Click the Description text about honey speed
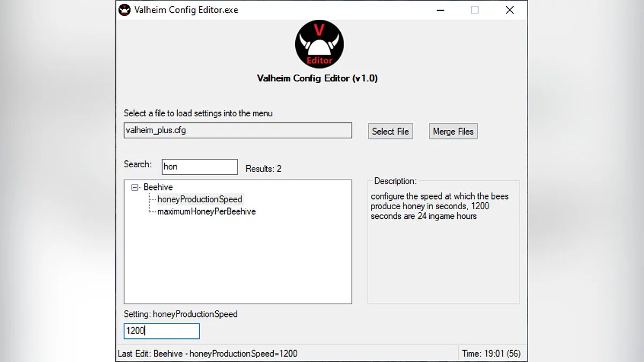The height and width of the screenshot is (362, 644). pos(440,206)
